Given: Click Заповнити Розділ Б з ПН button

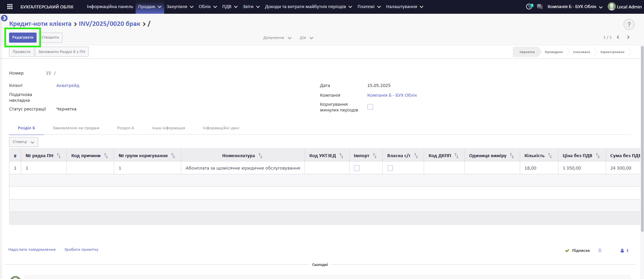Looking at the screenshot, I should click(62, 52).
